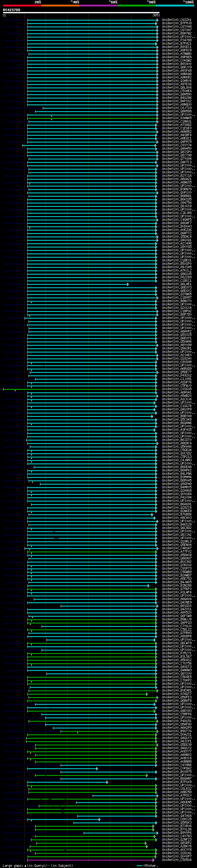
Task: Select hit label UniRef100_C4Y8B6
Action: (x=176, y=765)
